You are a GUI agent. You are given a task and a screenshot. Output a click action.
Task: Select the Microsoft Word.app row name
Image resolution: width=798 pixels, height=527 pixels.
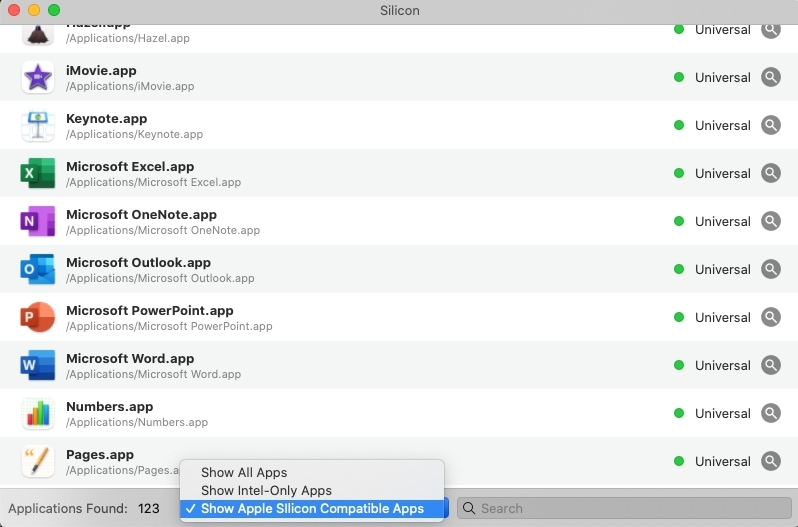pos(130,358)
